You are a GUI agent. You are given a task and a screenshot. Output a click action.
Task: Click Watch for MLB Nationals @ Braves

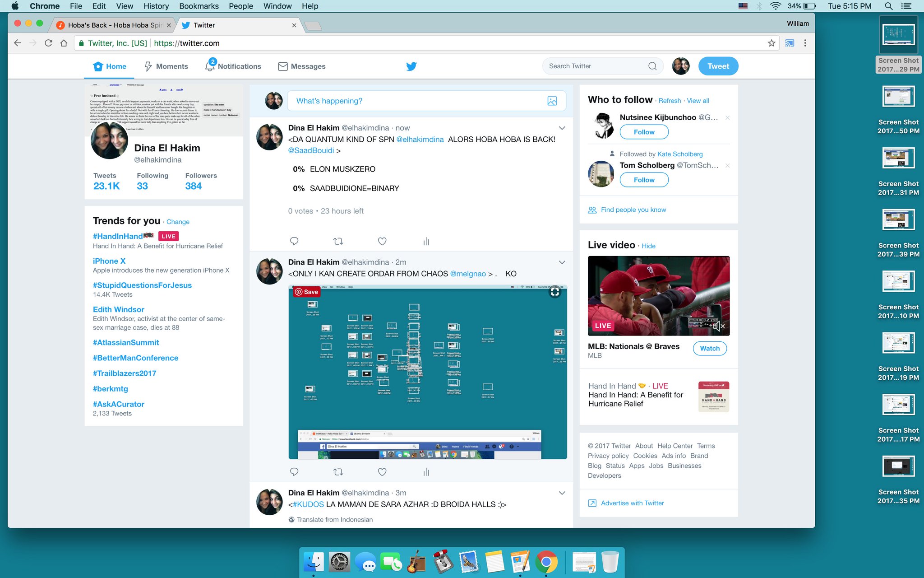pos(710,348)
